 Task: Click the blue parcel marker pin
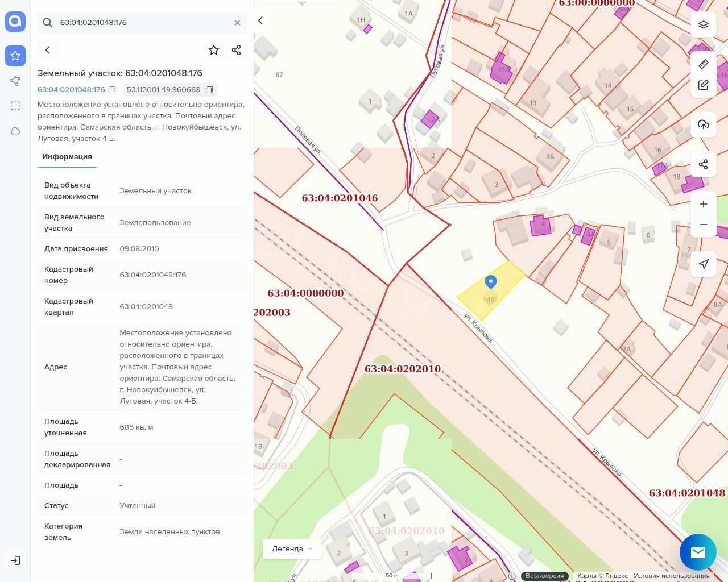click(x=491, y=281)
